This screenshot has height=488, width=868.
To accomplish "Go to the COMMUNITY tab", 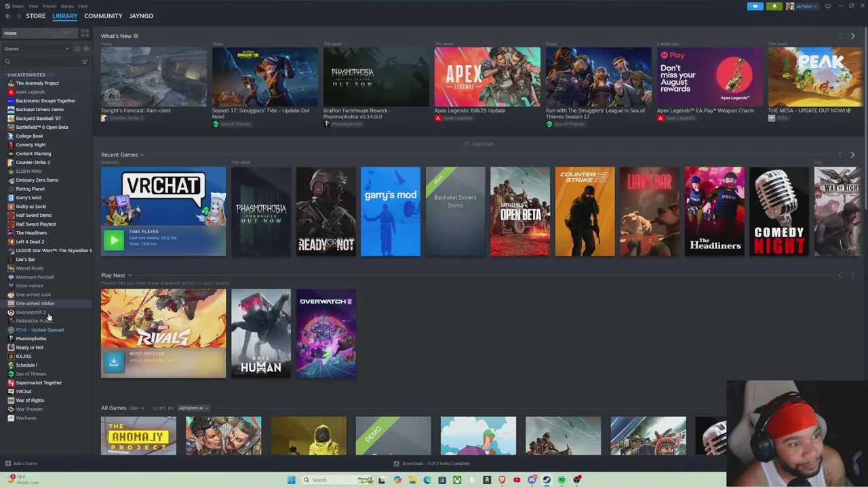I will pos(103,16).
